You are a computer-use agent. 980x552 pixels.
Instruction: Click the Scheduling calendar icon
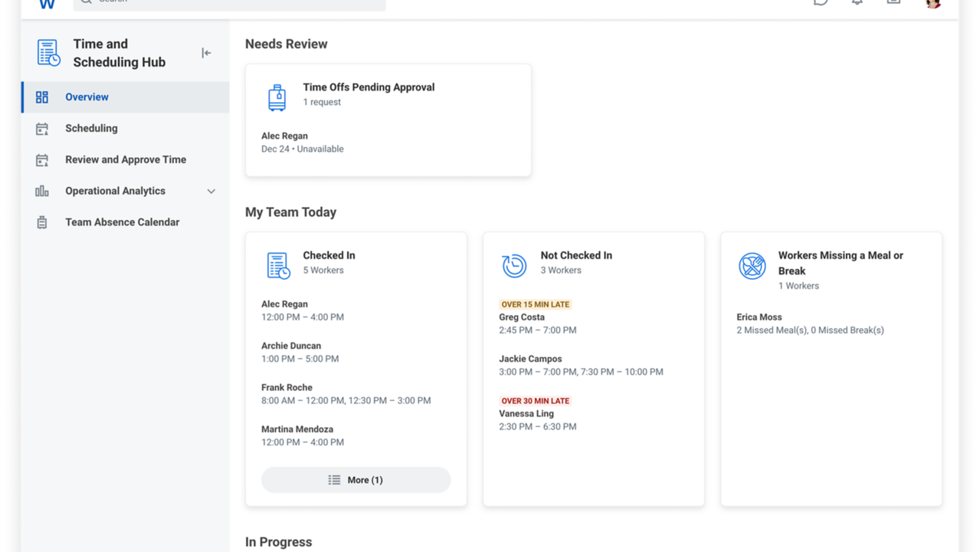tap(42, 129)
